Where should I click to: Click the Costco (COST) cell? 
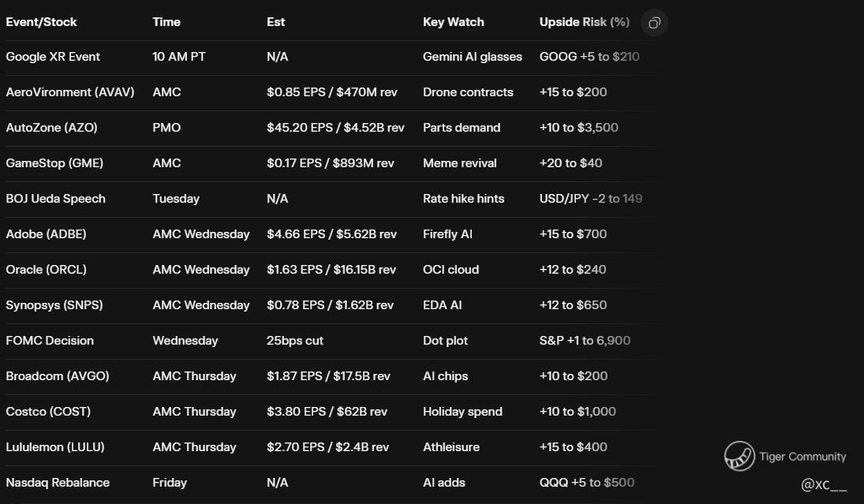point(48,412)
